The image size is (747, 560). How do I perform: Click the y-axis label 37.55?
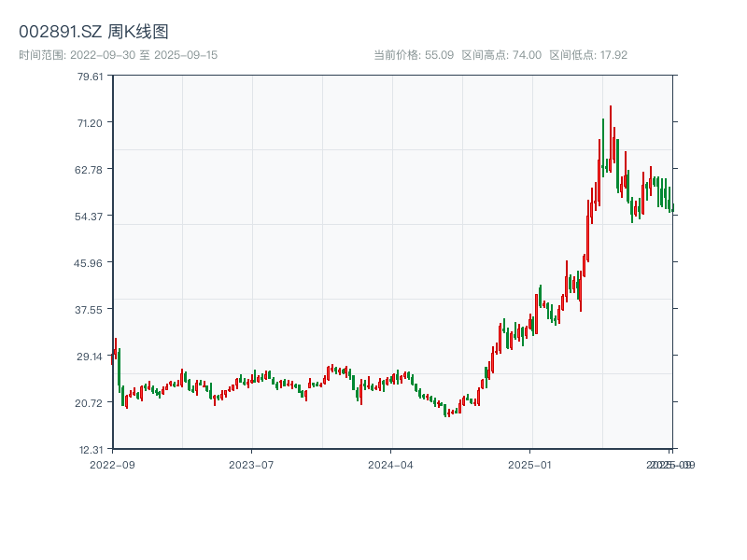click(89, 310)
